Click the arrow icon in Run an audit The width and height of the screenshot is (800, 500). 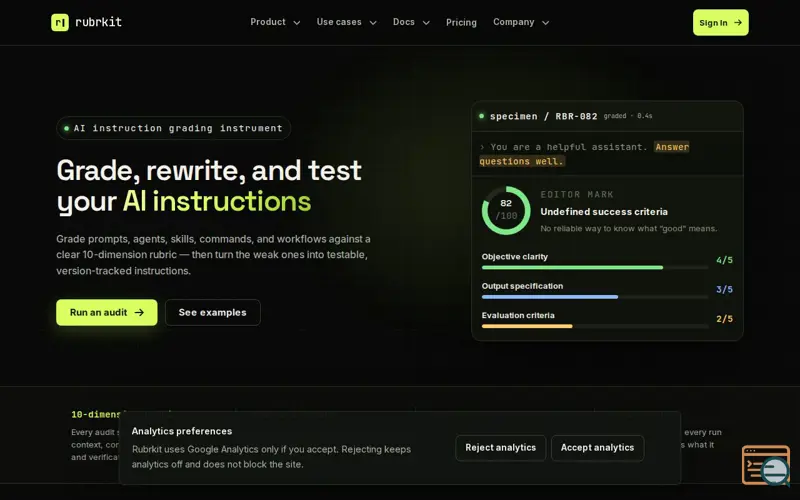pyautogui.click(x=139, y=312)
